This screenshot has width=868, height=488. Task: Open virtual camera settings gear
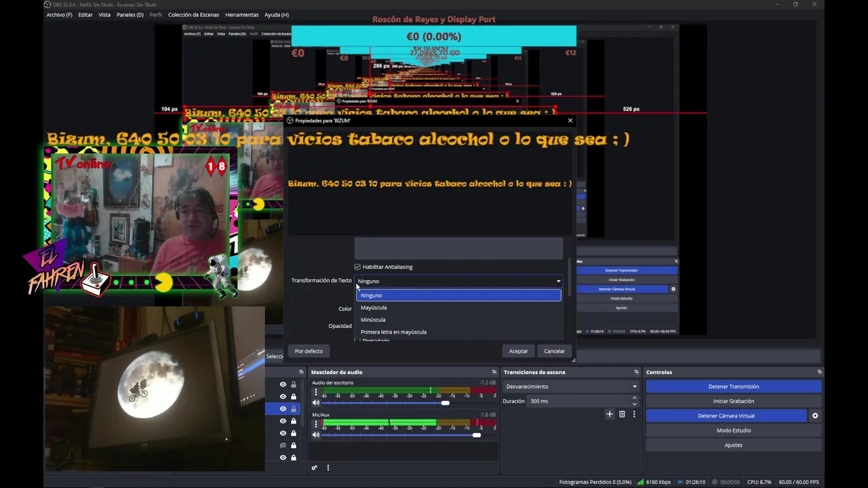(x=815, y=415)
